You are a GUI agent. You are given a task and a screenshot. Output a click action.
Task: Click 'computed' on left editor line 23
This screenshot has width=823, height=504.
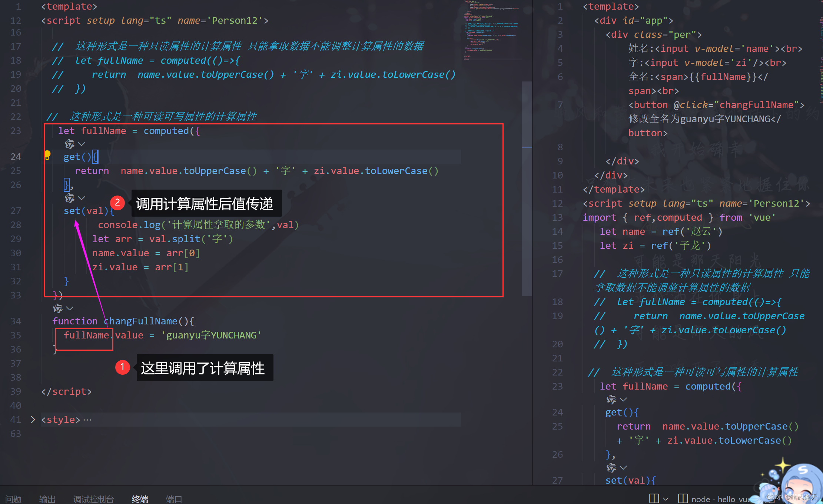166,131
